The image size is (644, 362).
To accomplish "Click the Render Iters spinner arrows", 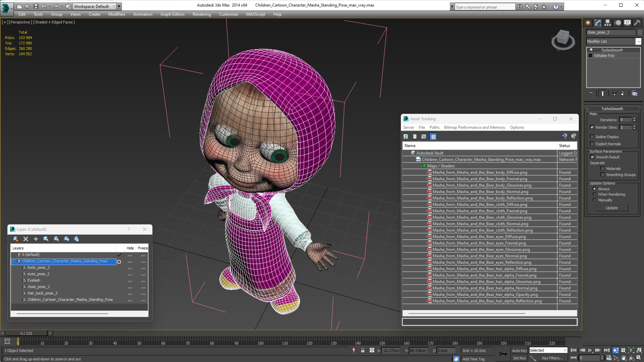I will (634, 127).
